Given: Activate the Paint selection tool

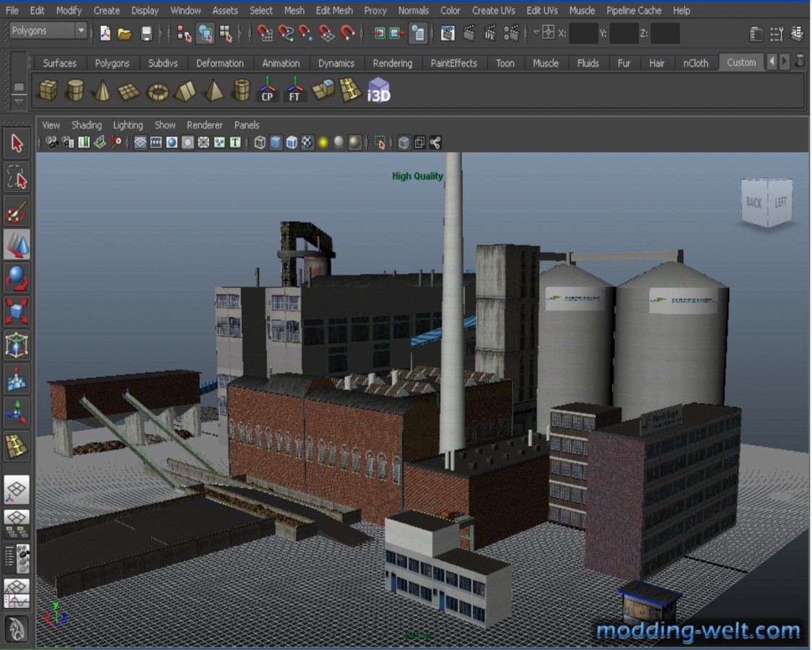Looking at the screenshot, I should point(17,210).
